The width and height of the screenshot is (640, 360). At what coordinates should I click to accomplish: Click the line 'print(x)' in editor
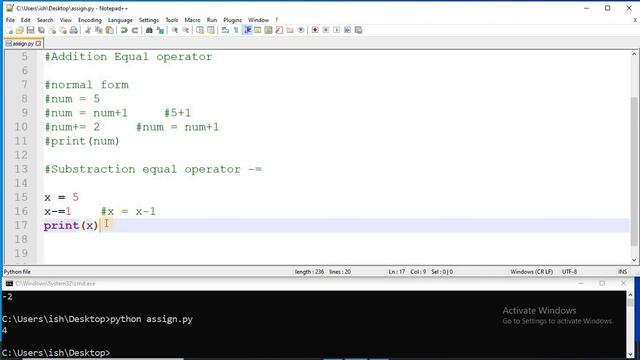[71, 225]
